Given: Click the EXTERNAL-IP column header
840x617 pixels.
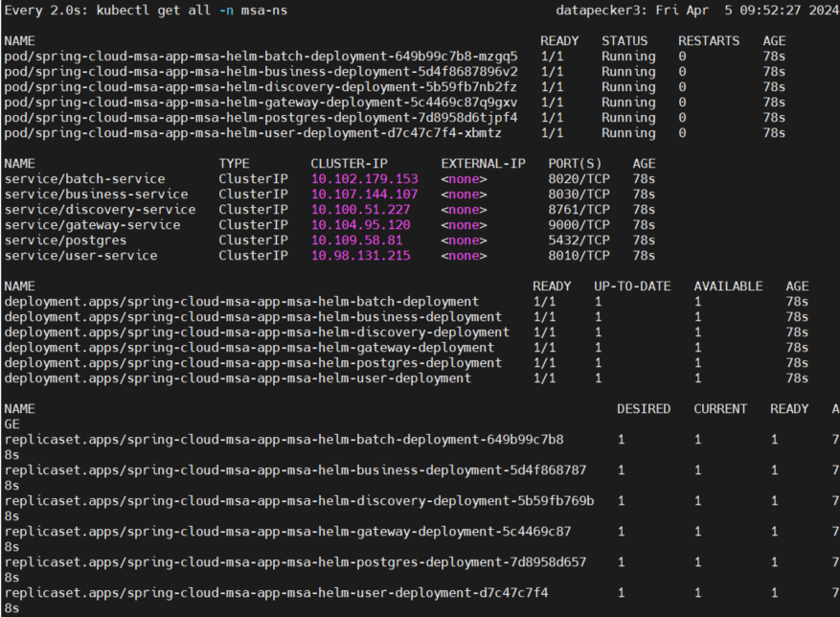Looking at the screenshot, I should coord(483,164).
